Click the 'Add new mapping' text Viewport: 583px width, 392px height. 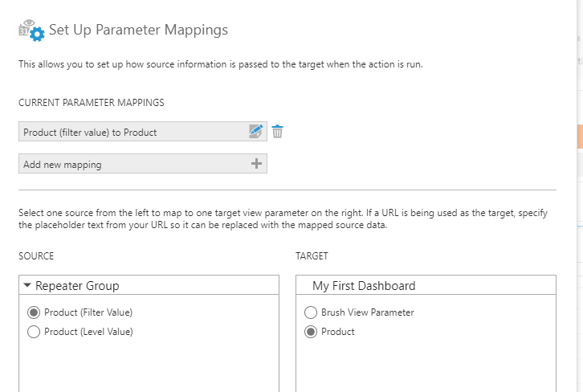click(62, 164)
